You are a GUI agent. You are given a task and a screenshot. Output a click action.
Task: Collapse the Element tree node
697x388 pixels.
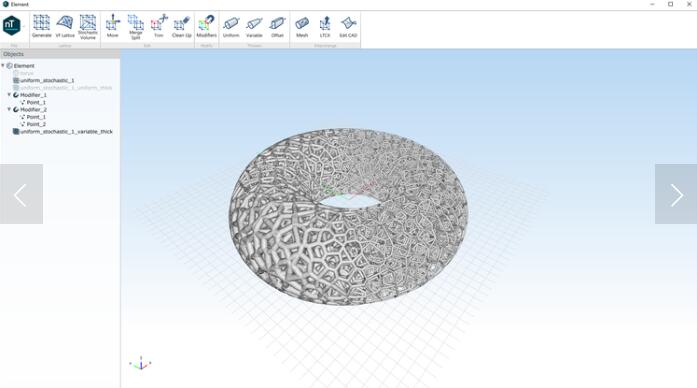point(3,65)
